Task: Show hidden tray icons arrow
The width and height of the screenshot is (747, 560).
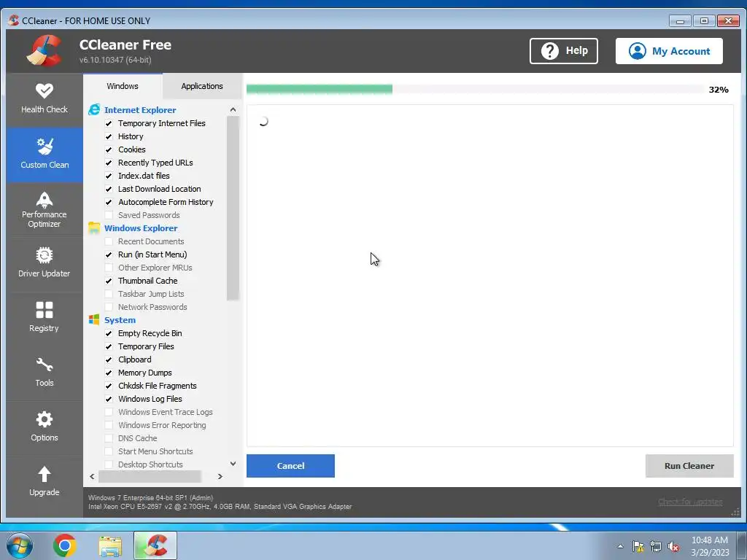Action: [620, 546]
